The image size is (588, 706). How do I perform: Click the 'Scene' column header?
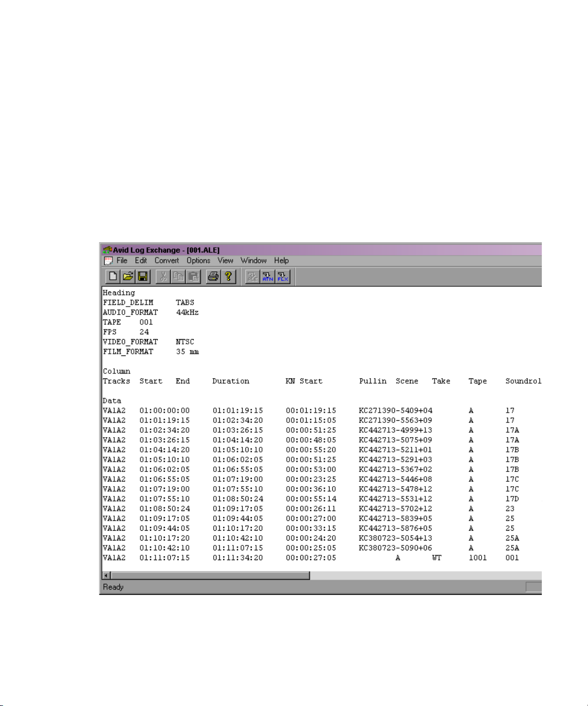407,381
